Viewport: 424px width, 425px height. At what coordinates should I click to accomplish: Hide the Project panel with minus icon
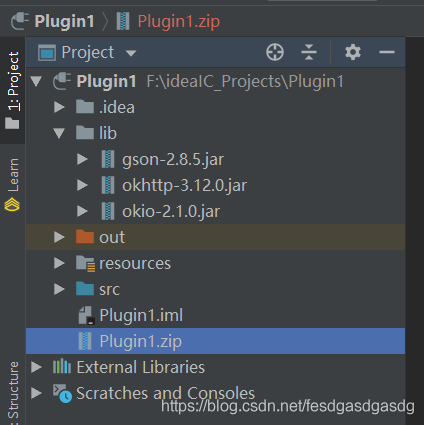[x=387, y=52]
